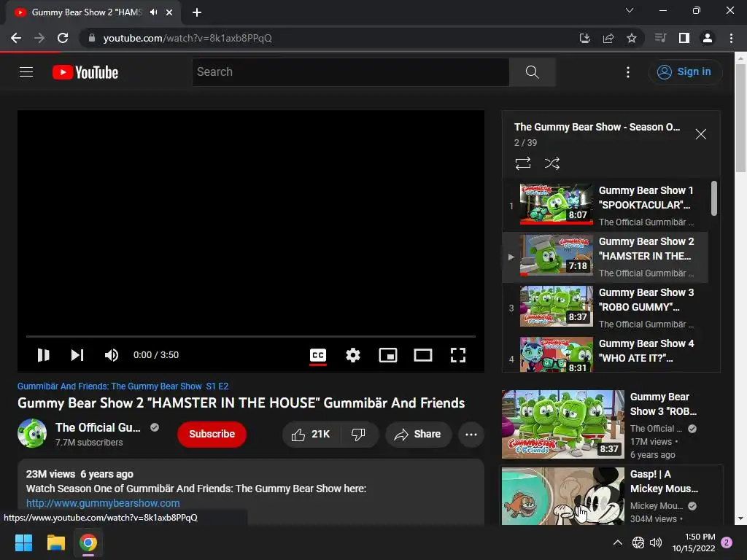Bookmark this tab star icon
Viewport: 747px width, 560px height.
[631, 38]
